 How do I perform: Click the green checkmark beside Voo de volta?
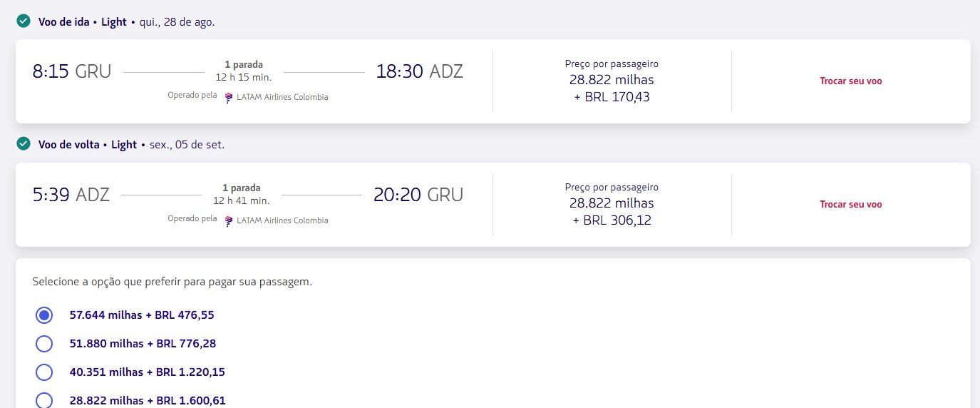point(24,144)
